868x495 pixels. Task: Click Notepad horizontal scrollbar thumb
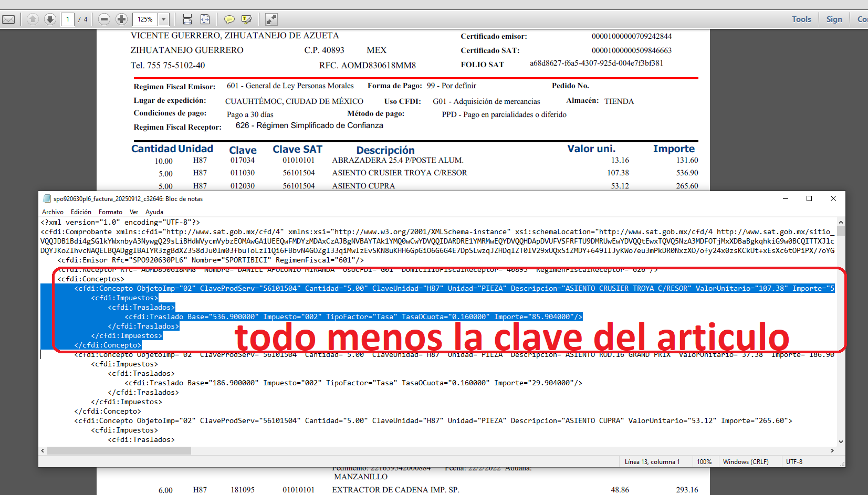(119, 450)
